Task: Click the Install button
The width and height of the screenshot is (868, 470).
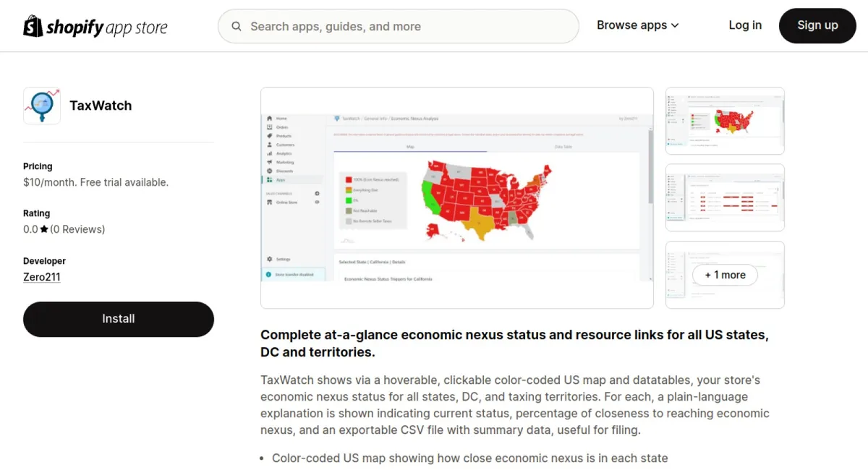Action: (x=119, y=319)
